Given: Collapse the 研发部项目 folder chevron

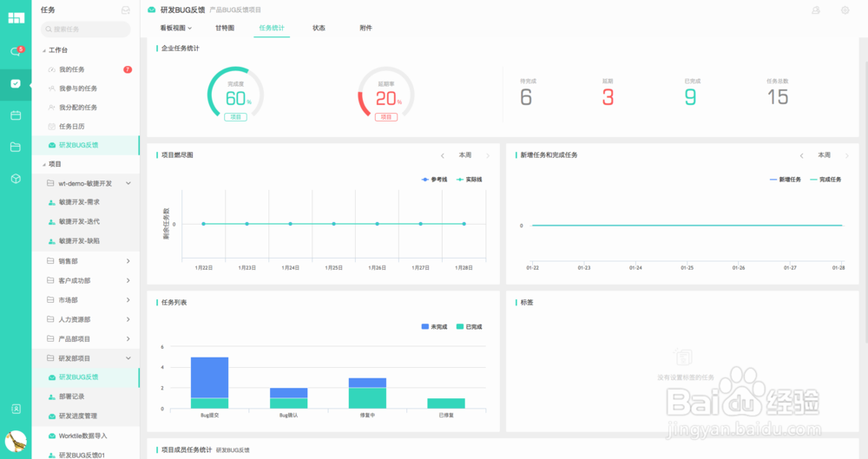Looking at the screenshot, I should (128, 358).
